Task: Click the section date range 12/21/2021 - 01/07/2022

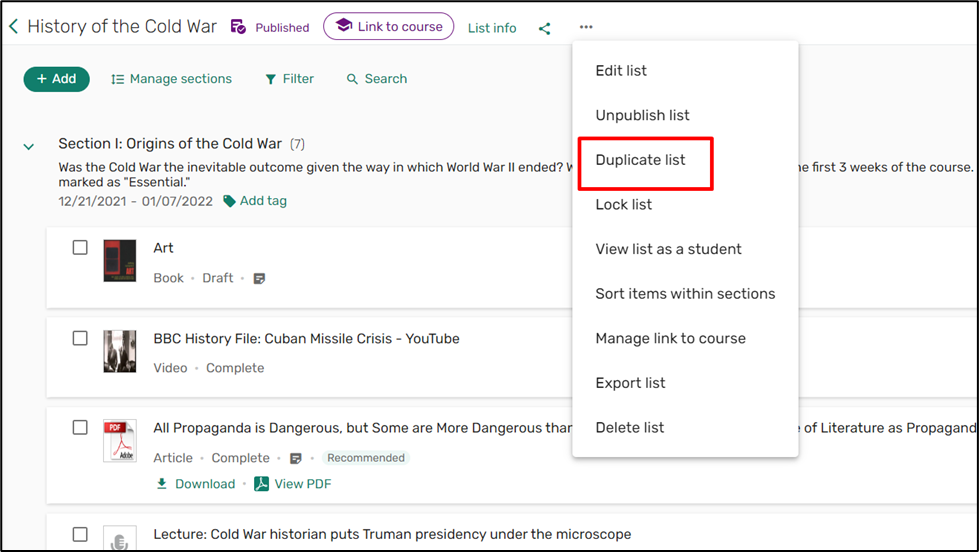Action: click(x=135, y=202)
